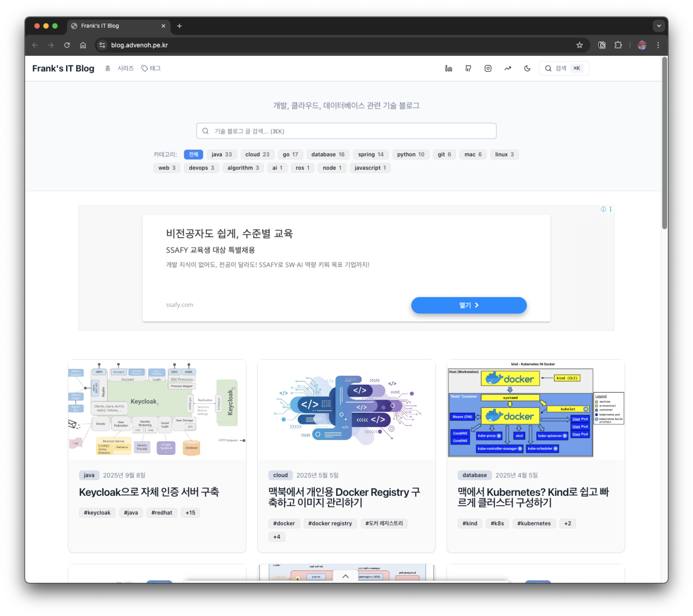Open the Instagram icon in the header
This screenshot has width=693, height=616.
[x=488, y=68]
